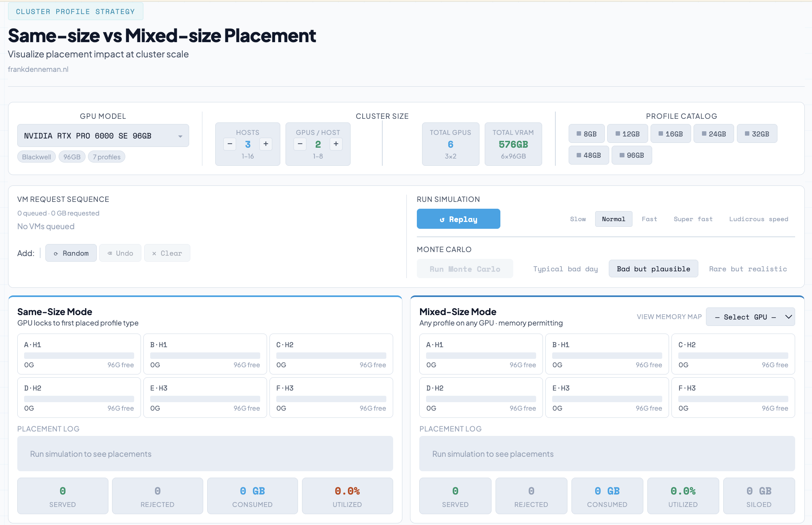Select the Bad but plausible tab

pos(653,269)
